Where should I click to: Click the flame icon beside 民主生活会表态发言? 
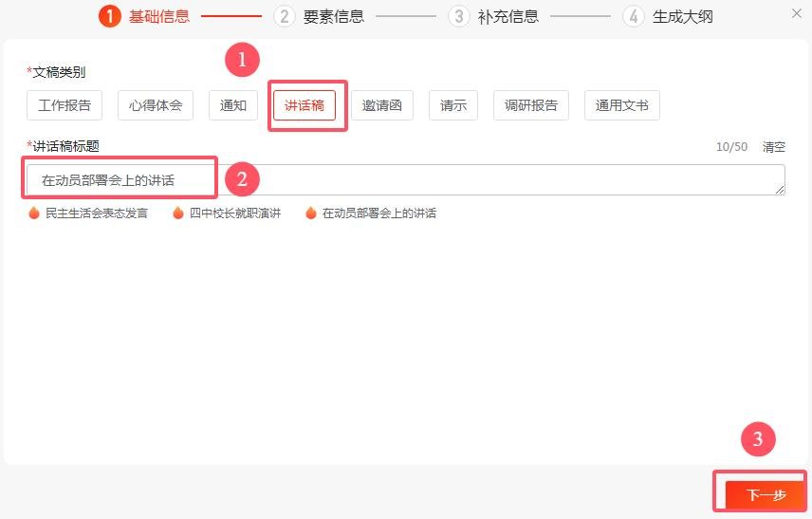point(34,213)
